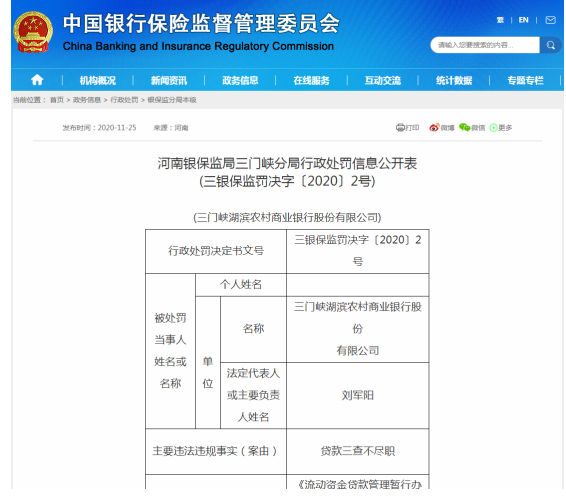
Task: Switch to traditional Chinese 繁 link
Action: [x=500, y=20]
